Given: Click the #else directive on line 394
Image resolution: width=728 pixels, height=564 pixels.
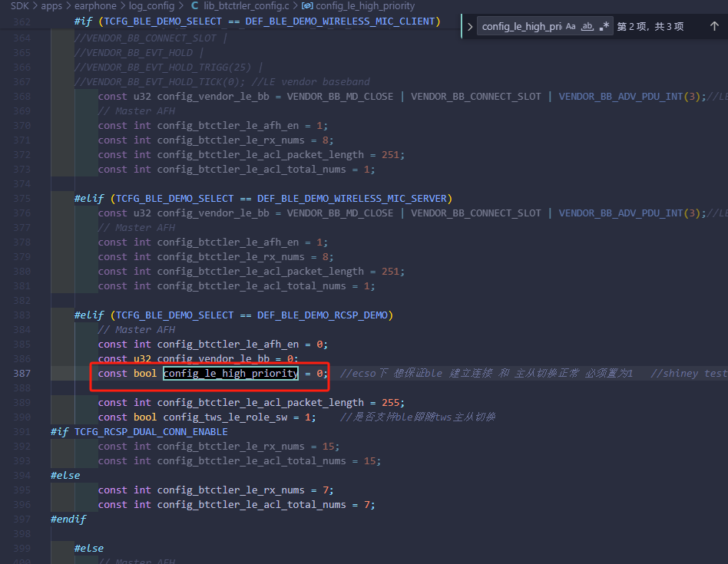Looking at the screenshot, I should 65,476.
